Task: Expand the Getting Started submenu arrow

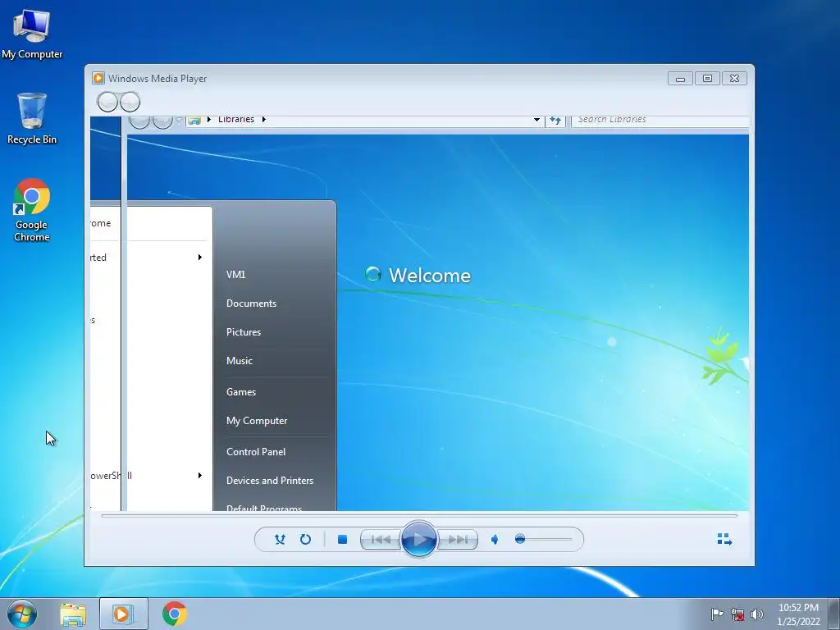Action: point(200,257)
